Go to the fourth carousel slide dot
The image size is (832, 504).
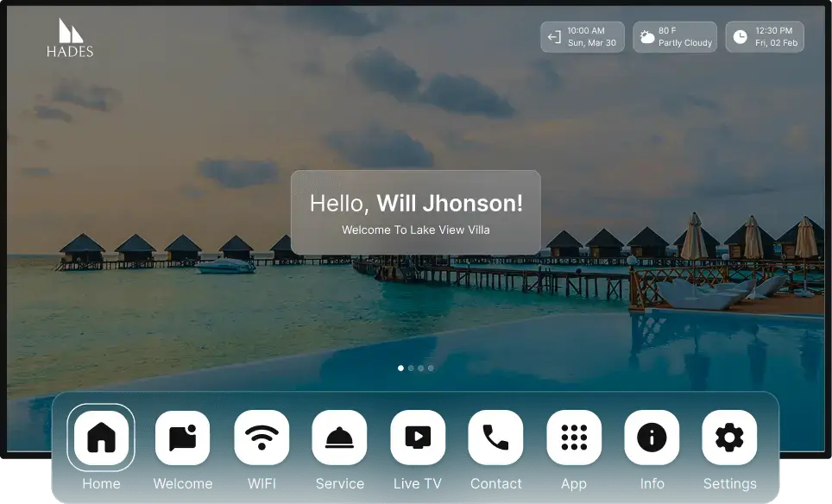coord(432,369)
